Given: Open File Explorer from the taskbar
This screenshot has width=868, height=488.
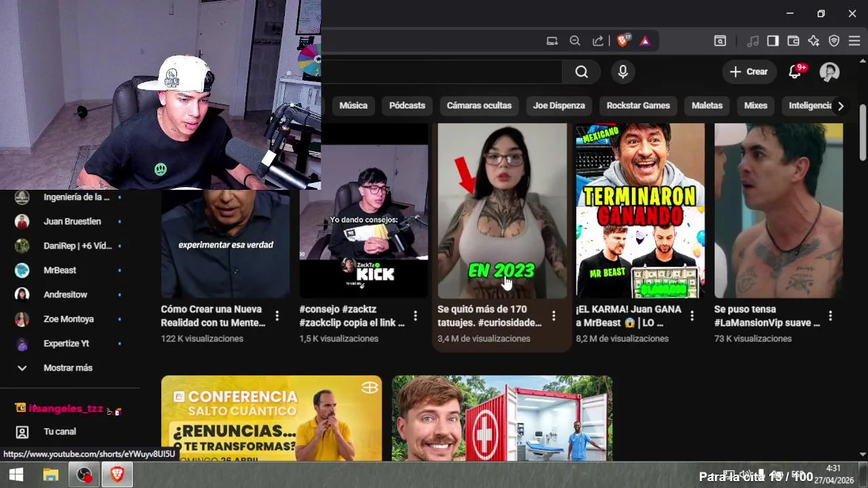Looking at the screenshot, I should tap(50, 475).
